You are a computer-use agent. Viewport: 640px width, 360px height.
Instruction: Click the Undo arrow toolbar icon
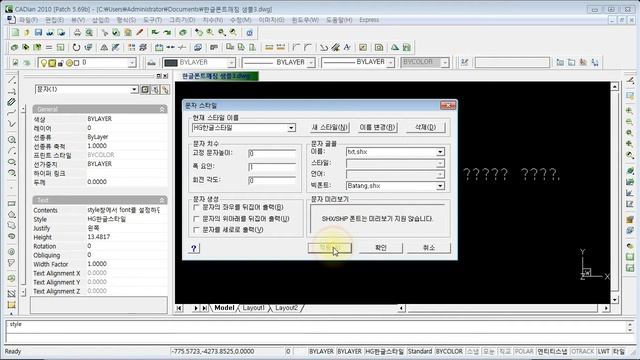click(155, 32)
